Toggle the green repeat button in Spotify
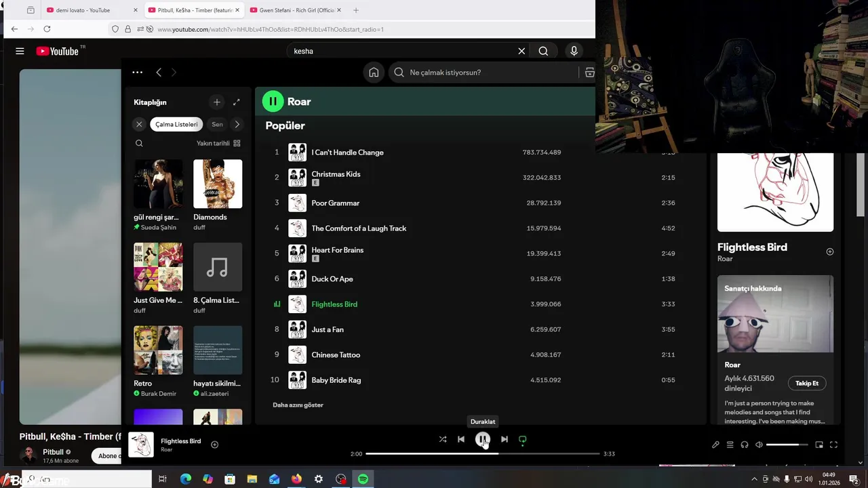 pyautogui.click(x=522, y=439)
